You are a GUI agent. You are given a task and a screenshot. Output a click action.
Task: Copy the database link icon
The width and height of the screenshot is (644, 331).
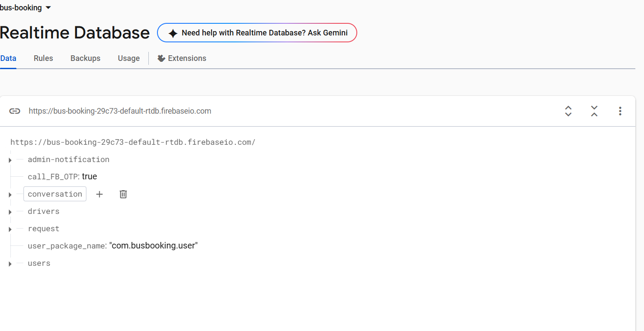15,111
